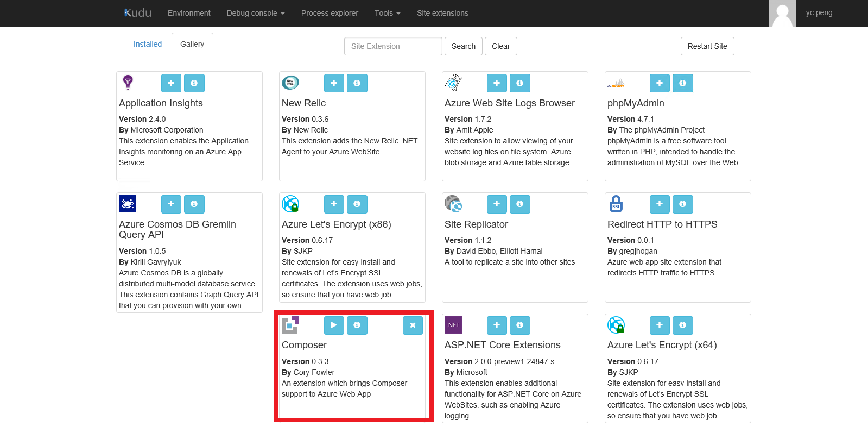Click 'Version 2.0.0-preview1-24847-s' text

click(499, 361)
